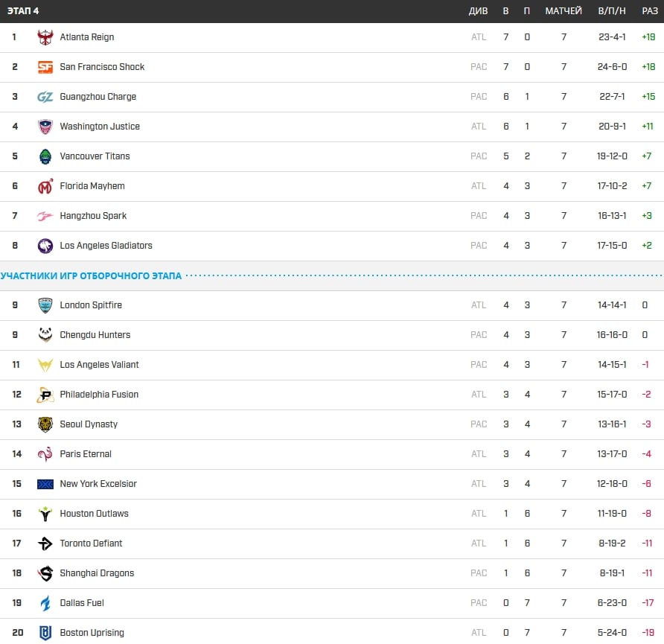Open the Hangzhou Spark team link
Viewport: 664px width, 644px height.
93,216
